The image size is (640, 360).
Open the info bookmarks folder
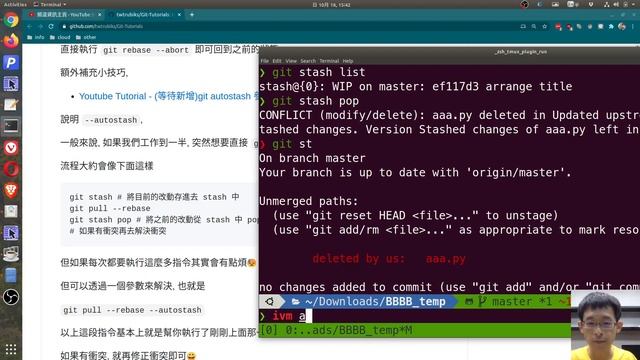tap(36, 37)
